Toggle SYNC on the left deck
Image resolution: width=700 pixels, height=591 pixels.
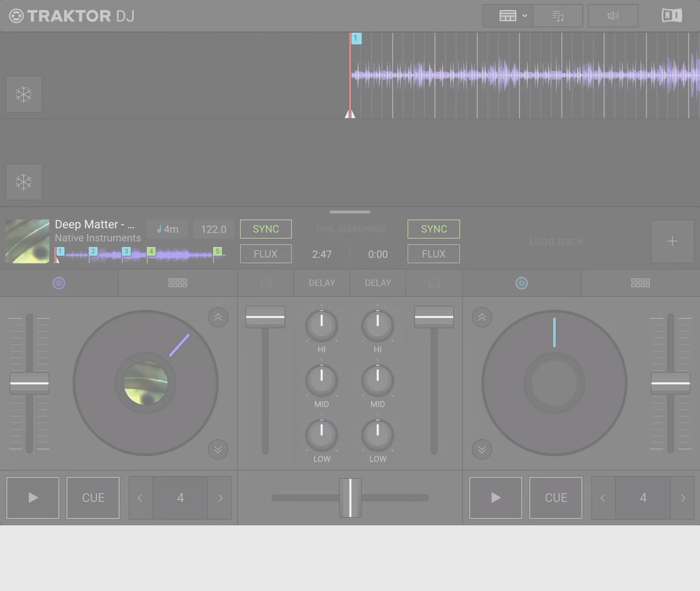pos(266,229)
